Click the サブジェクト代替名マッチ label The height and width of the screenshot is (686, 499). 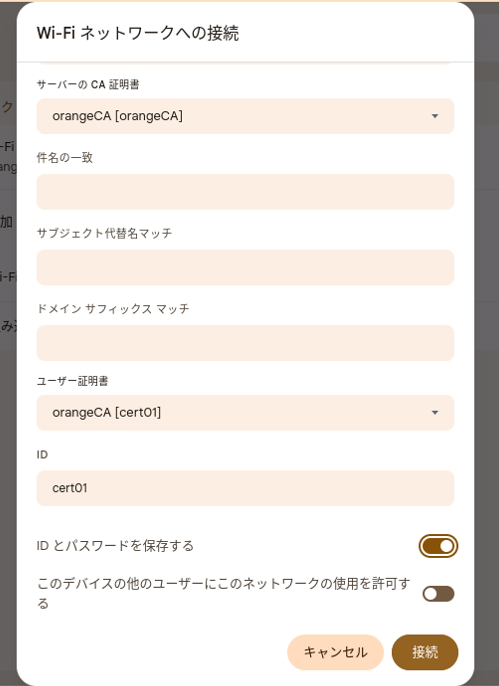pos(105,233)
